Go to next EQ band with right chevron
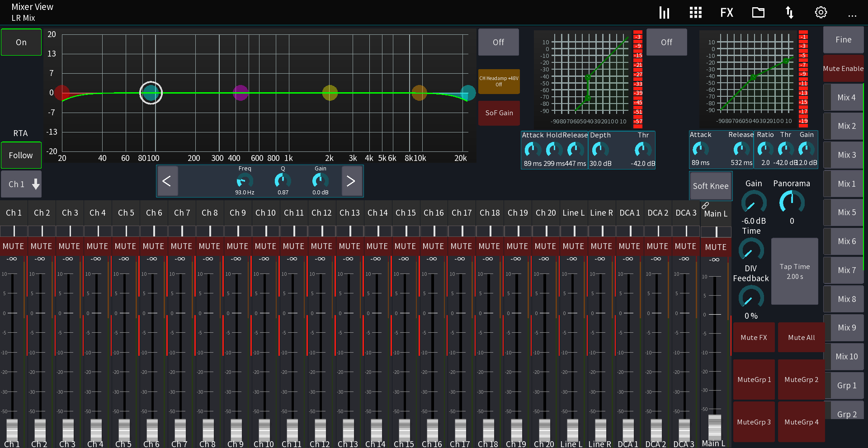The image size is (868, 448). click(352, 181)
